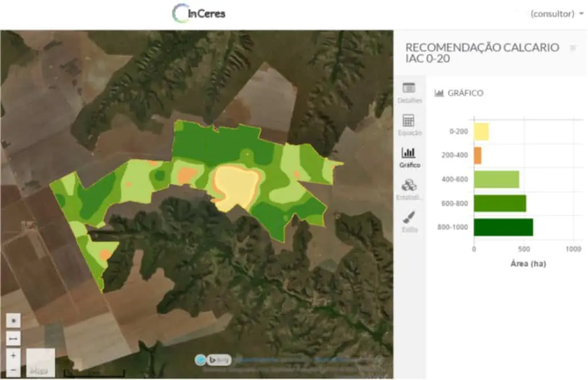The height and width of the screenshot is (380, 588).
Task: Click the geolocation dot icon on the map
Action: [13, 320]
